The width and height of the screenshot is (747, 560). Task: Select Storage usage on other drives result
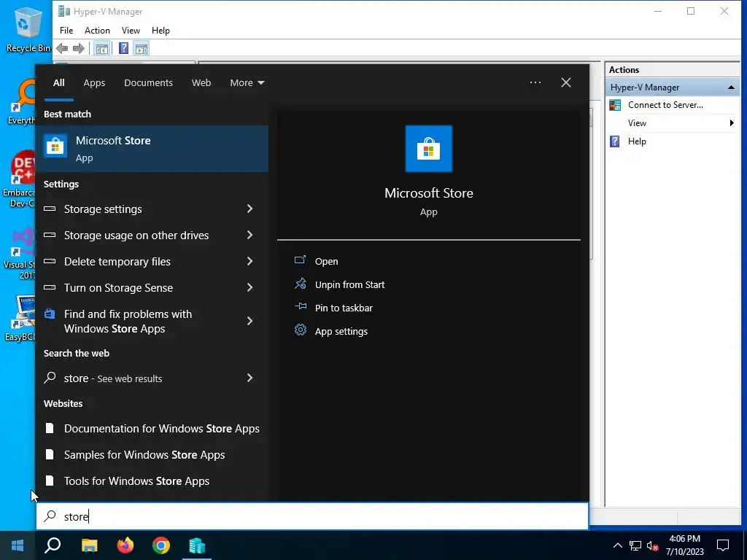tap(152, 235)
